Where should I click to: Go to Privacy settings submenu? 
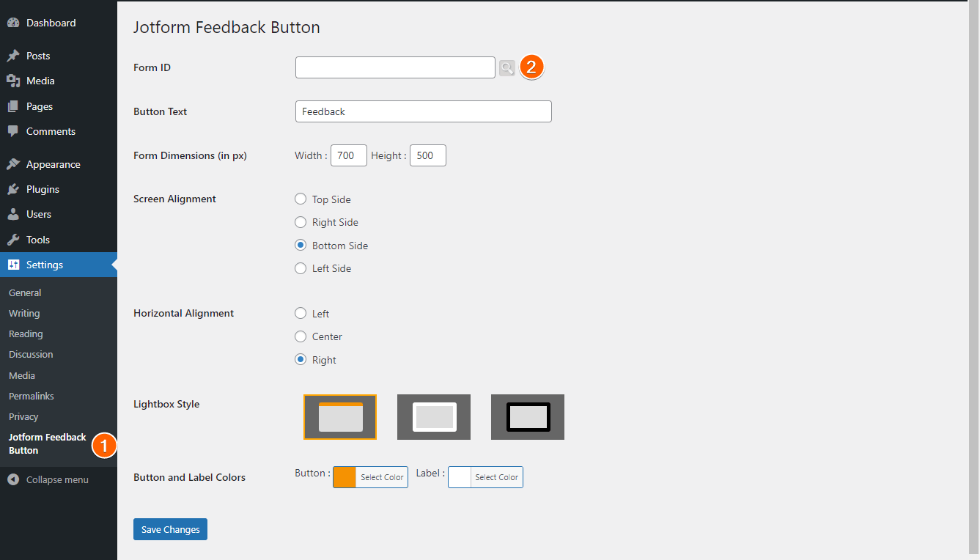coord(23,416)
